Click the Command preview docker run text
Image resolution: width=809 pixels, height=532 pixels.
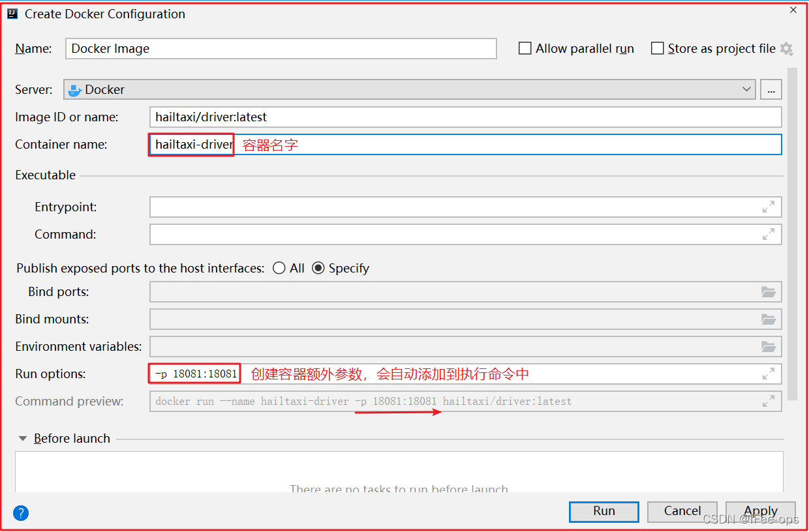[363, 402]
